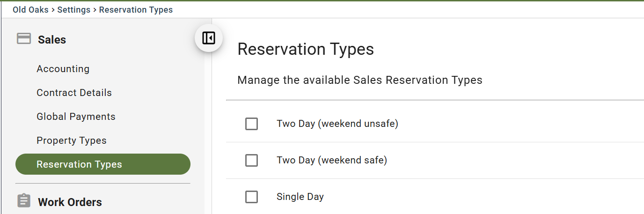Expand the Work Orders section header
644x214 pixels.
[70, 202]
